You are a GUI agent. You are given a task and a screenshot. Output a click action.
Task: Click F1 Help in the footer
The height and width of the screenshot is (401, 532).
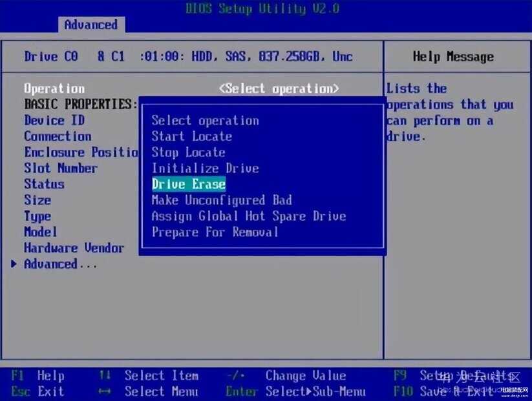pyautogui.click(x=37, y=376)
